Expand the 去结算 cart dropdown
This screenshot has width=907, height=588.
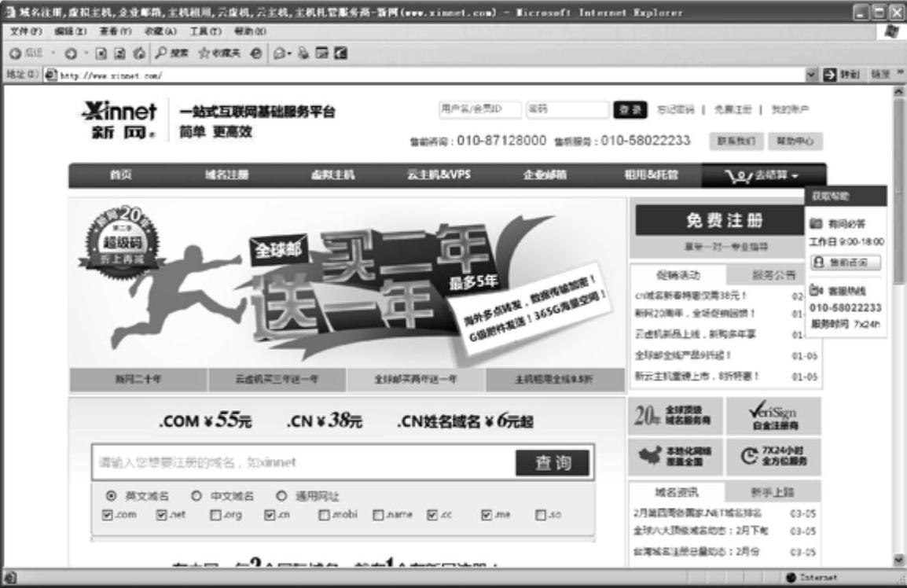[x=795, y=176]
